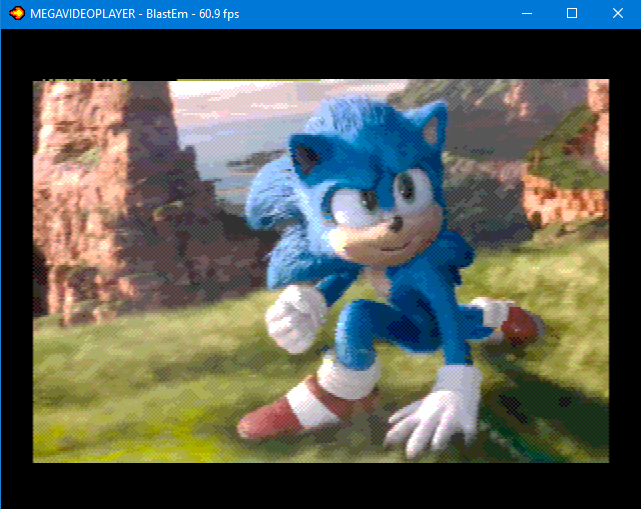Click the Sonic video frame in the emulator
The width and height of the screenshot is (641, 509).
point(321,271)
